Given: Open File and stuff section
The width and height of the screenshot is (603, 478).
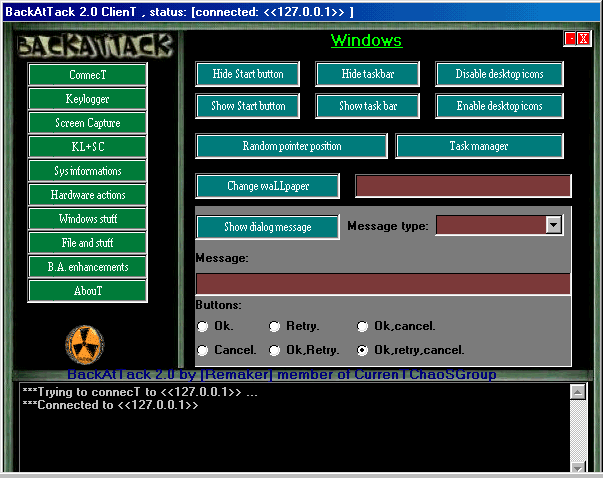Looking at the screenshot, I should point(88,243).
